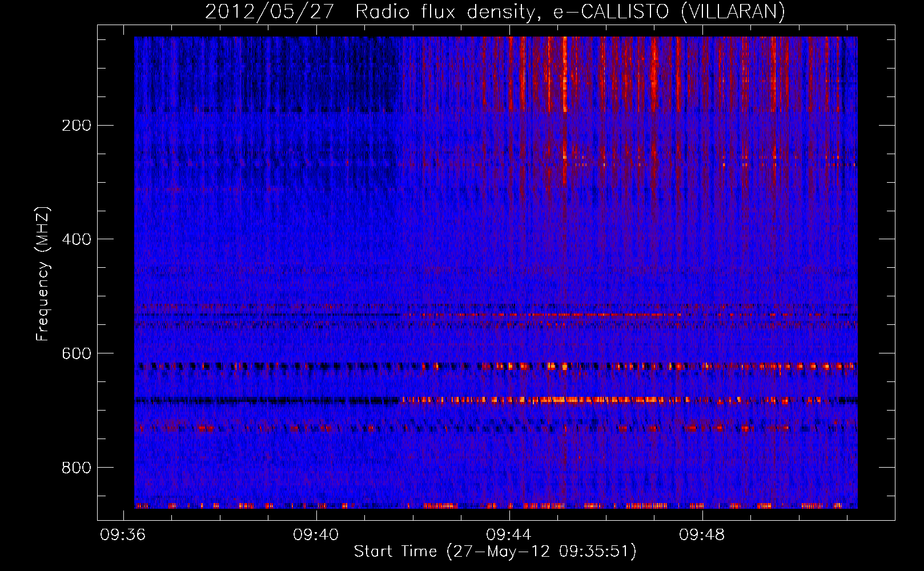Click the 09:40 time tick label
Viewport: 924px width, 571px height.
coord(316,535)
